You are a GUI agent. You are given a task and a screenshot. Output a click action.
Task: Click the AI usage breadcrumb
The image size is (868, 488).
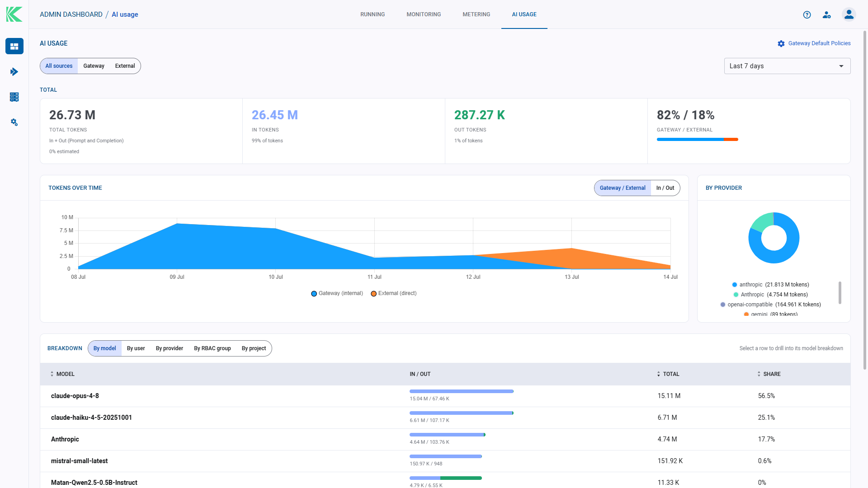pos(125,14)
